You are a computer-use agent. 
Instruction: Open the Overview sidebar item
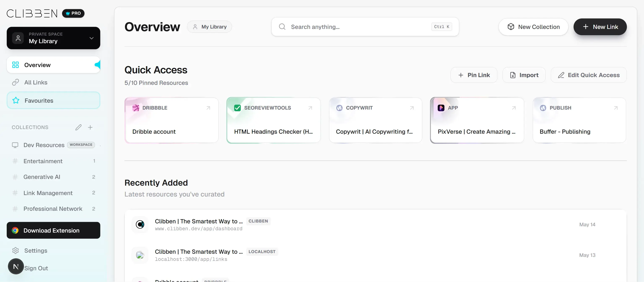53,65
